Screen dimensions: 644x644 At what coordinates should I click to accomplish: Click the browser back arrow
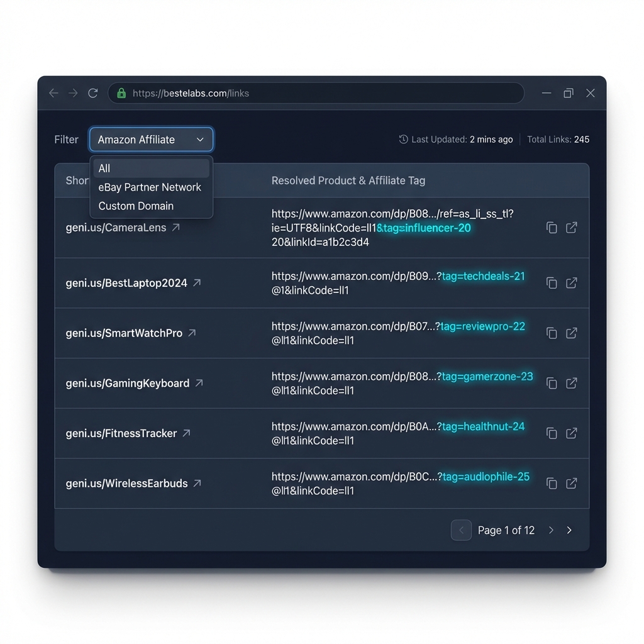coord(53,92)
